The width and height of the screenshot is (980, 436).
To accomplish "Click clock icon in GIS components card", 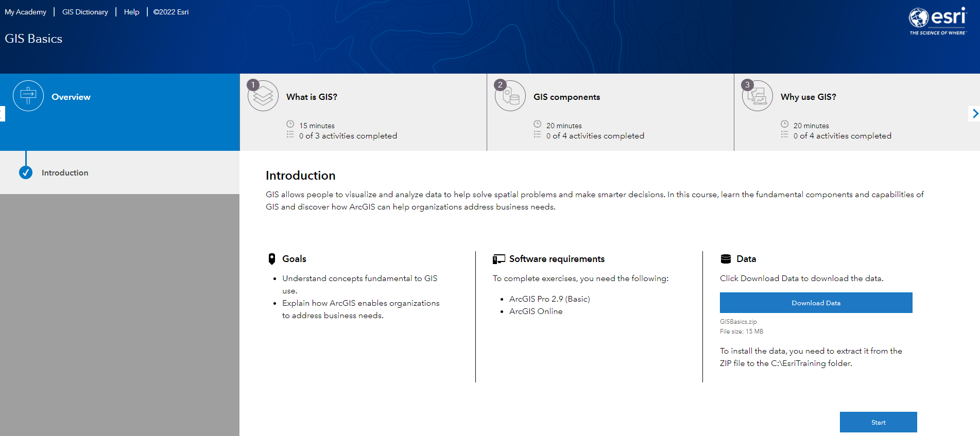I will tap(537, 124).
